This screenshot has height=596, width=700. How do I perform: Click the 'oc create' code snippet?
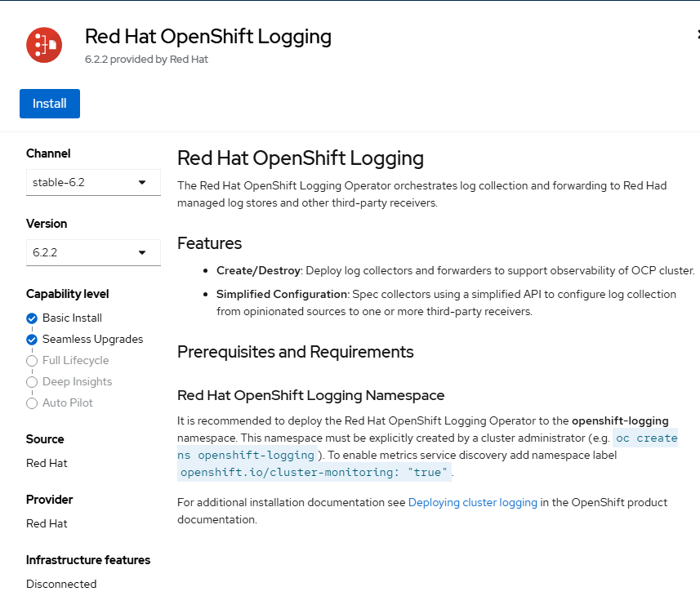point(646,438)
